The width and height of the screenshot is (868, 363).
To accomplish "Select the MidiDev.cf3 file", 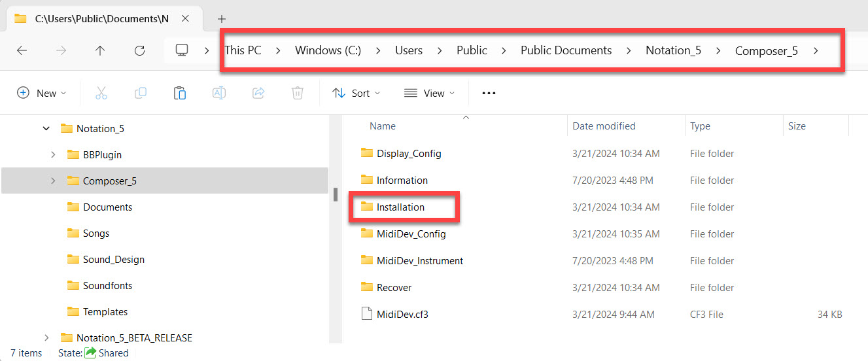I will [402, 315].
